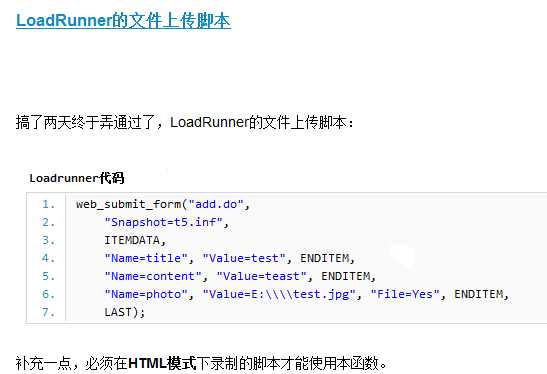Click the "Name=content" string in code
547x374 pixels.
153,276
